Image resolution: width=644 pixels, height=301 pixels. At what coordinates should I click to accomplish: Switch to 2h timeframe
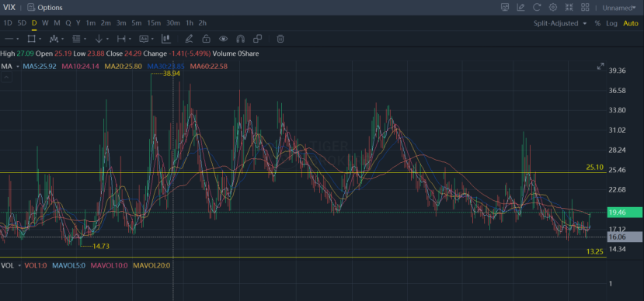[x=203, y=23]
